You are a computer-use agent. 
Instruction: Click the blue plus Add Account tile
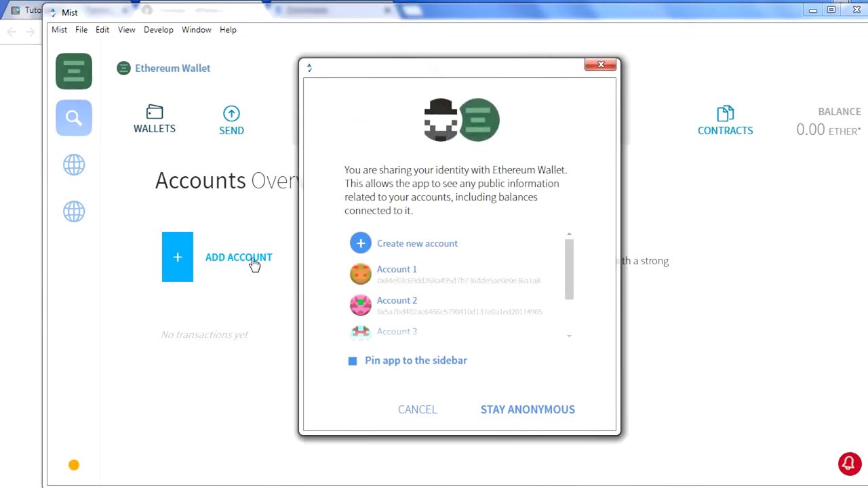tap(178, 257)
